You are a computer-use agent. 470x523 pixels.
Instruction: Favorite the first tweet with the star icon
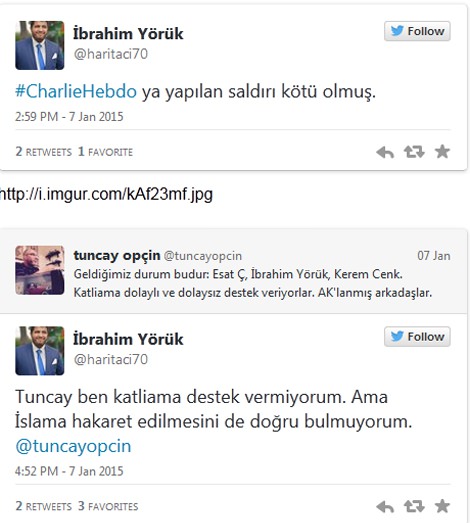click(442, 152)
